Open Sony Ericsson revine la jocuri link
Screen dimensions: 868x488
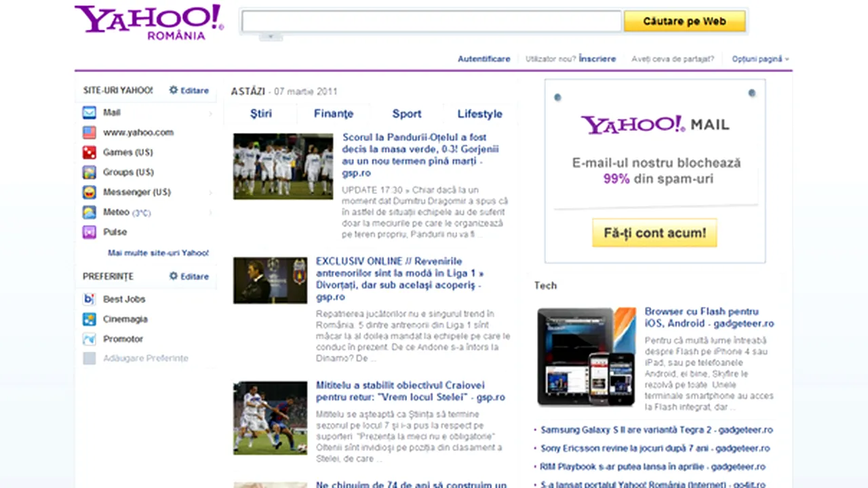click(x=655, y=448)
